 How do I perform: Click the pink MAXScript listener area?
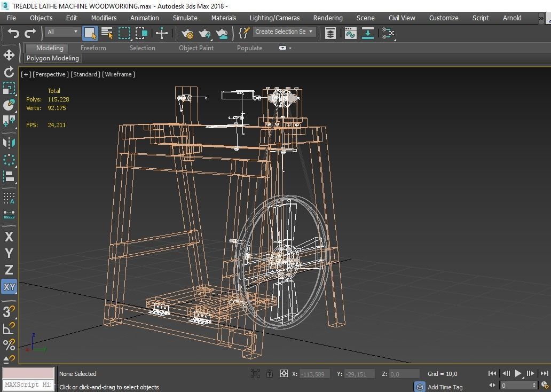coord(28,373)
